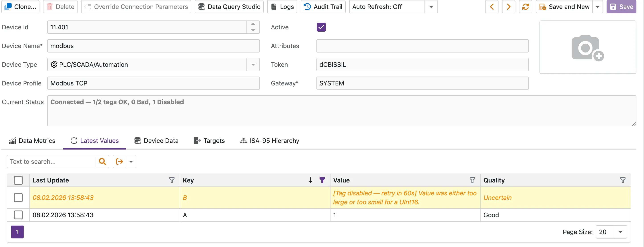Select all rows with the header checkbox
This screenshot has width=644, height=247.
coord(18,180)
